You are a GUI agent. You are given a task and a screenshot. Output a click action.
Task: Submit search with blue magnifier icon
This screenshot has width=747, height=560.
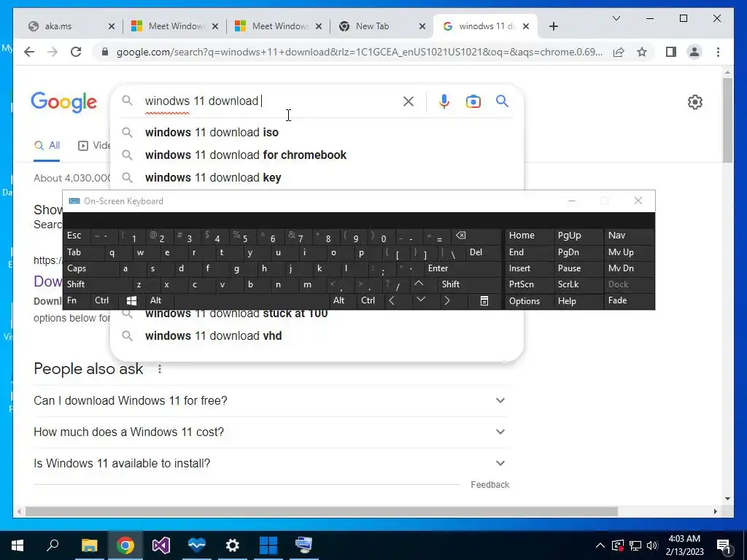click(x=502, y=101)
